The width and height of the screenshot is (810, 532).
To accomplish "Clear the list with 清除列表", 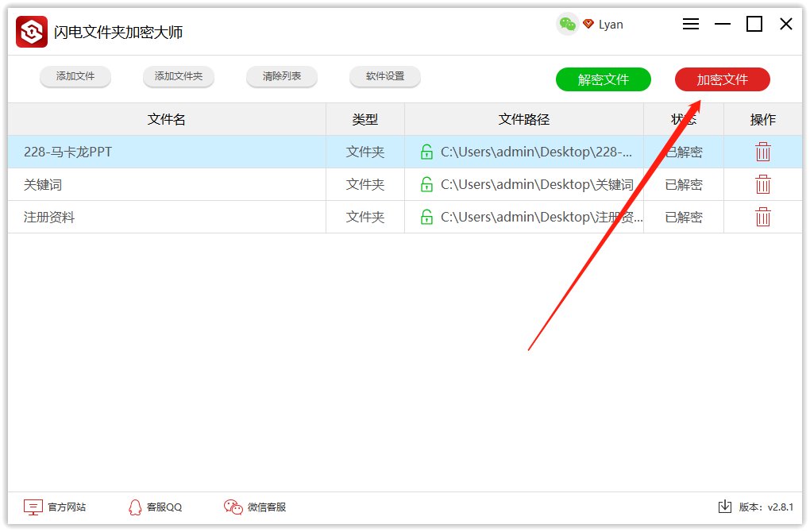I will pyautogui.click(x=282, y=76).
